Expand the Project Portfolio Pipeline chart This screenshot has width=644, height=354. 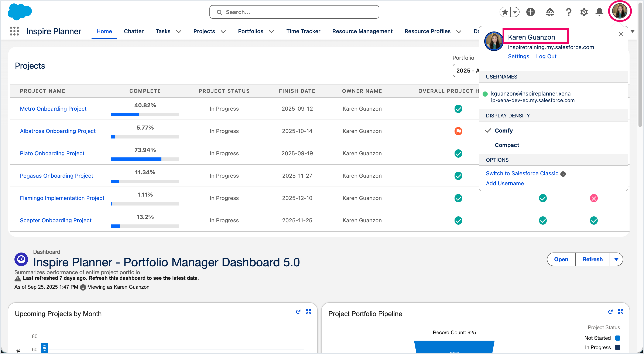(620, 312)
